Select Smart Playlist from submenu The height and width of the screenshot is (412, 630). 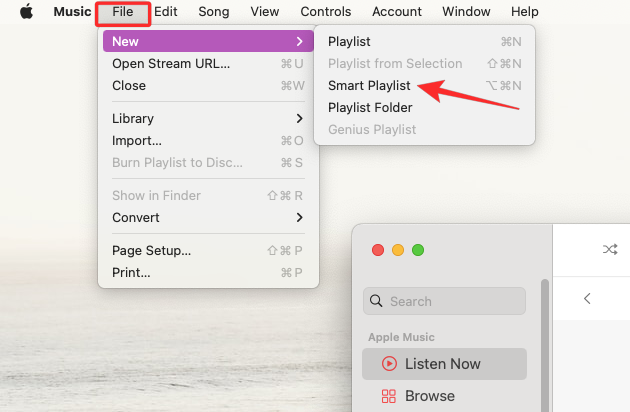tap(369, 85)
